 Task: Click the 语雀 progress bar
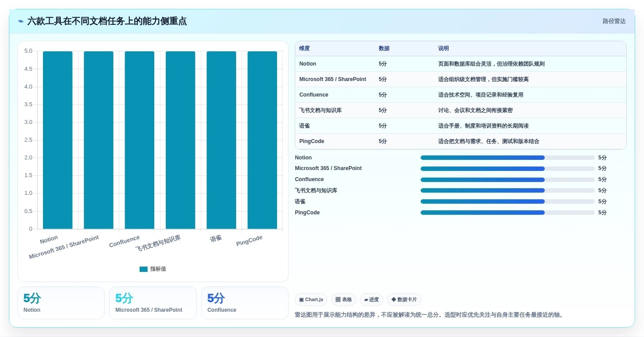pos(507,201)
